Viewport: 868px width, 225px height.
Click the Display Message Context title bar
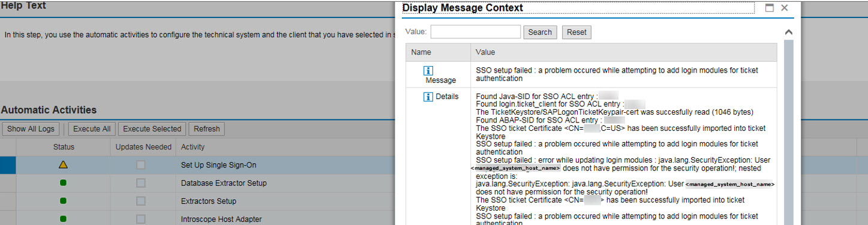tap(579, 8)
